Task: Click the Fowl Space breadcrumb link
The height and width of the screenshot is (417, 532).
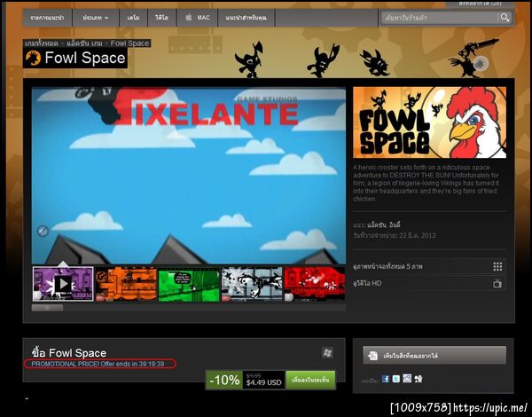Action: (x=129, y=43)
